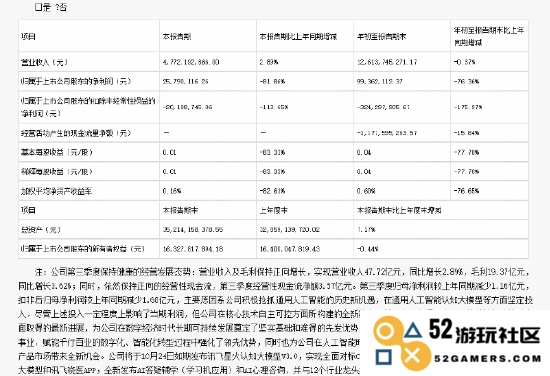
Task: Click the white X symbol in the watermark
Action: pyautogui.click(x=412, y=356)
